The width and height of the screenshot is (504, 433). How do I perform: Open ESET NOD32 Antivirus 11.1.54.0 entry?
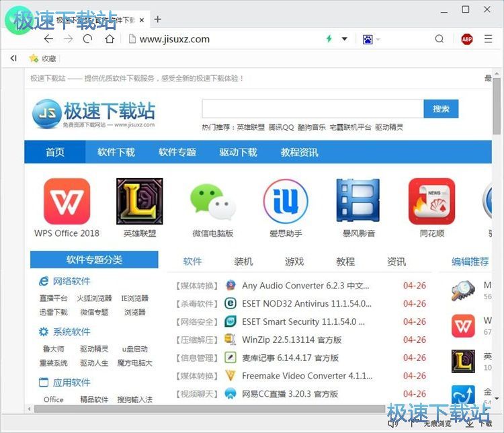pyautogui.click(x=306, y=303)
